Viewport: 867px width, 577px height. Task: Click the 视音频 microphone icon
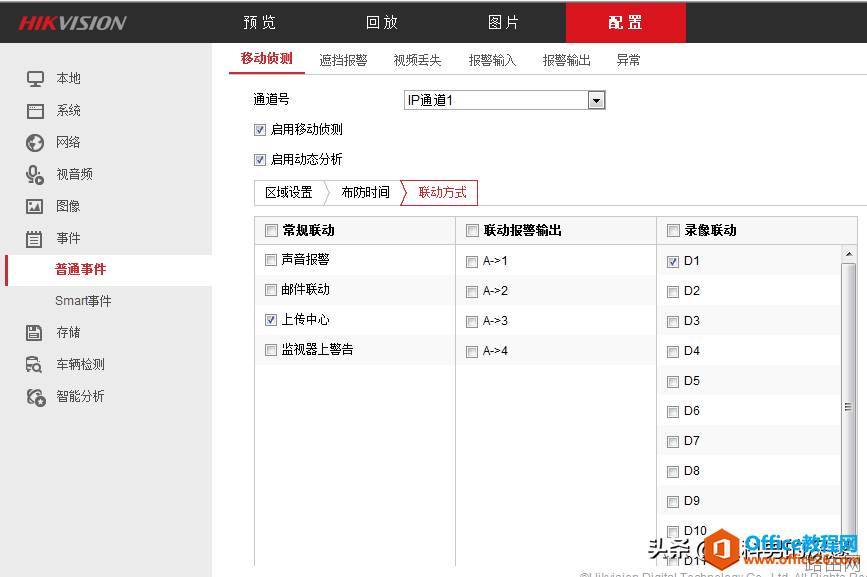[x=35, y=175]
